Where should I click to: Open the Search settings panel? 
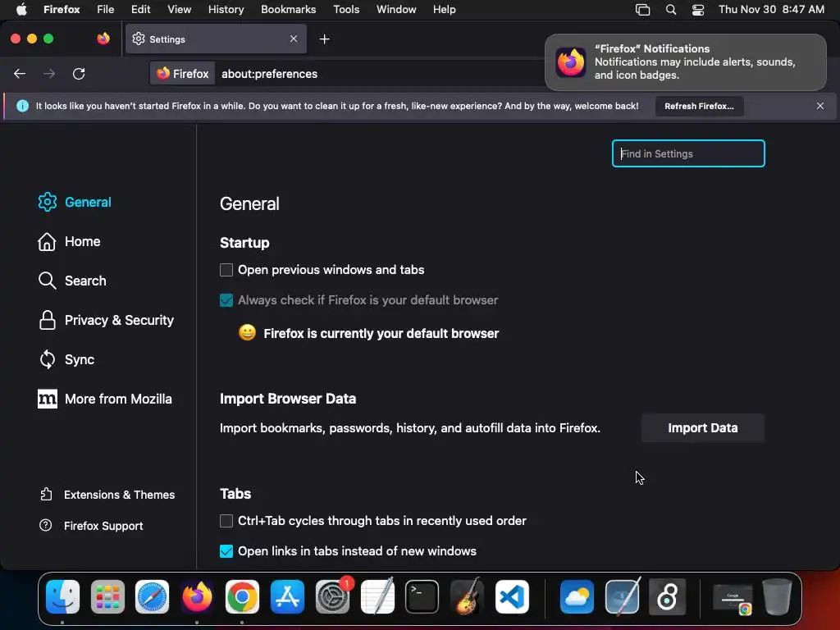point(72,281)
